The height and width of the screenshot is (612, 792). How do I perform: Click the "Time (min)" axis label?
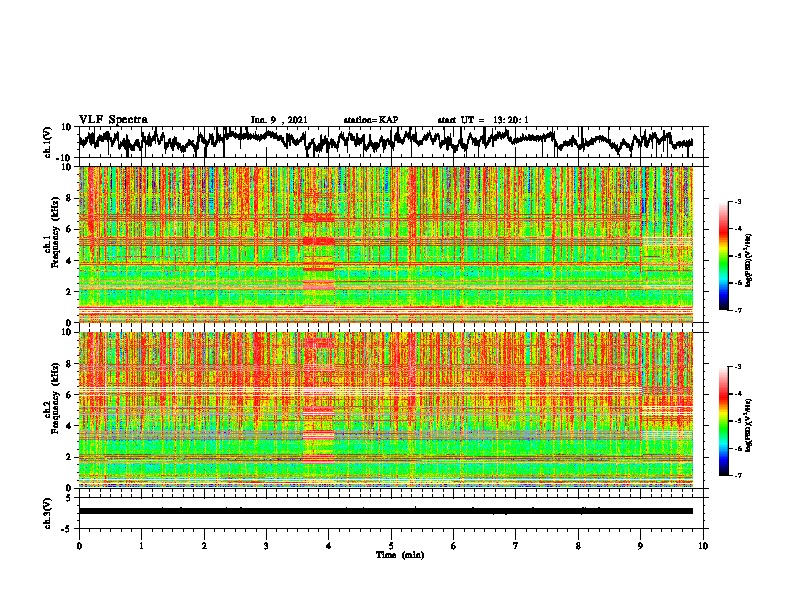point(400,555)
